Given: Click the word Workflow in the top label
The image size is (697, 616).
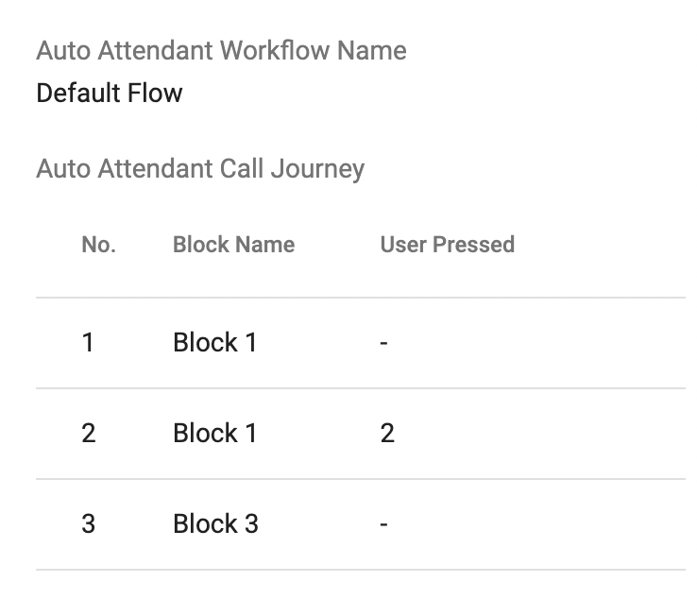Looking at the screenshot, I should (275, 50).
